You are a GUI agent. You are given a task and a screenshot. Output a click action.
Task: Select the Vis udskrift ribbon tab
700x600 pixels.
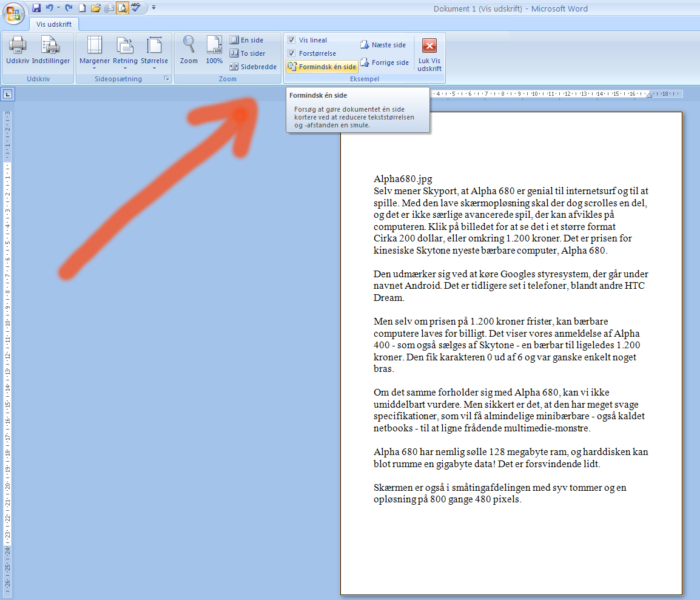coord(53,24)
